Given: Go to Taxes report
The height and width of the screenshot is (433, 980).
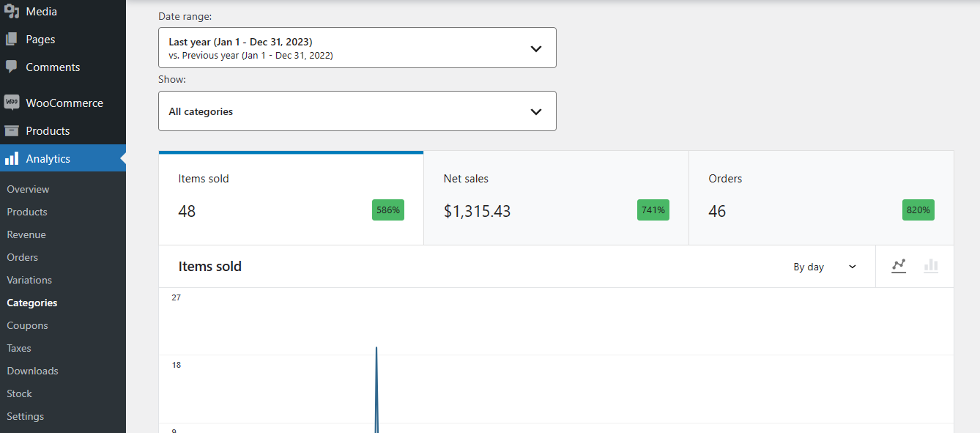Looking at the screenshot, I should [x=19, y=348].
